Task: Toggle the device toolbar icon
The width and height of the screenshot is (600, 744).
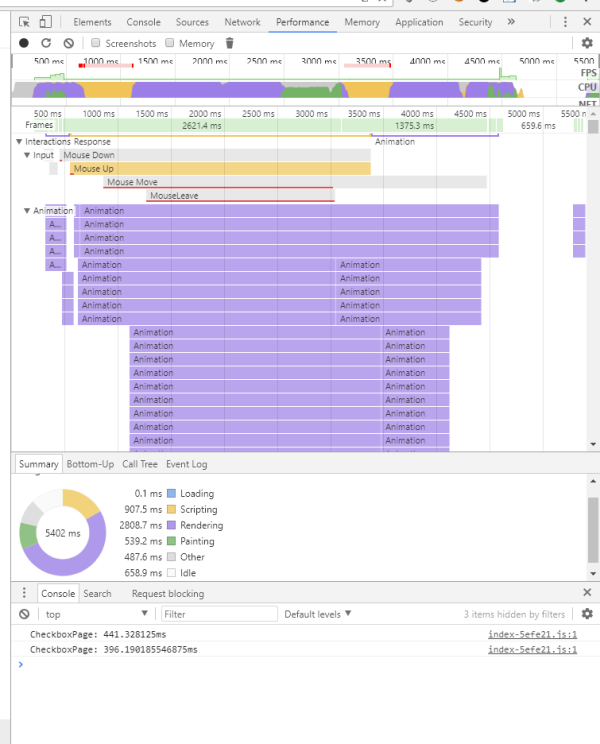Action: 46,22
